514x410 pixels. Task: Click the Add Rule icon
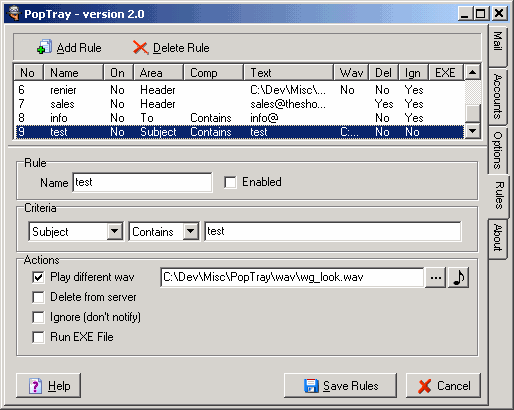[44, 47]
